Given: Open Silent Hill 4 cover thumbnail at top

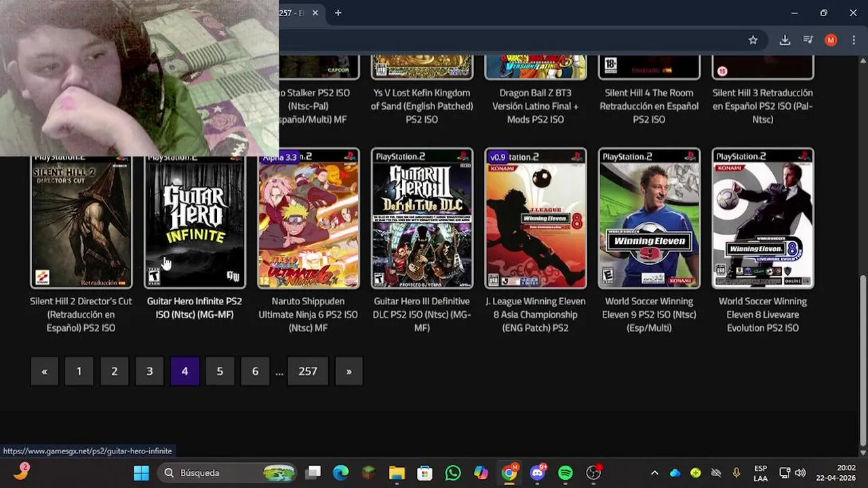Looking at the screenshot, I should (649, 67).
